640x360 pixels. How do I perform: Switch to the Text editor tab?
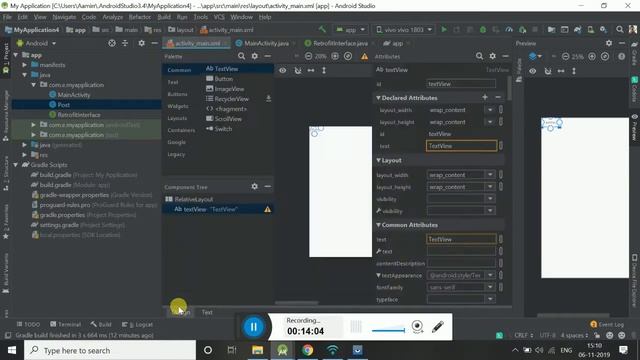207,312
